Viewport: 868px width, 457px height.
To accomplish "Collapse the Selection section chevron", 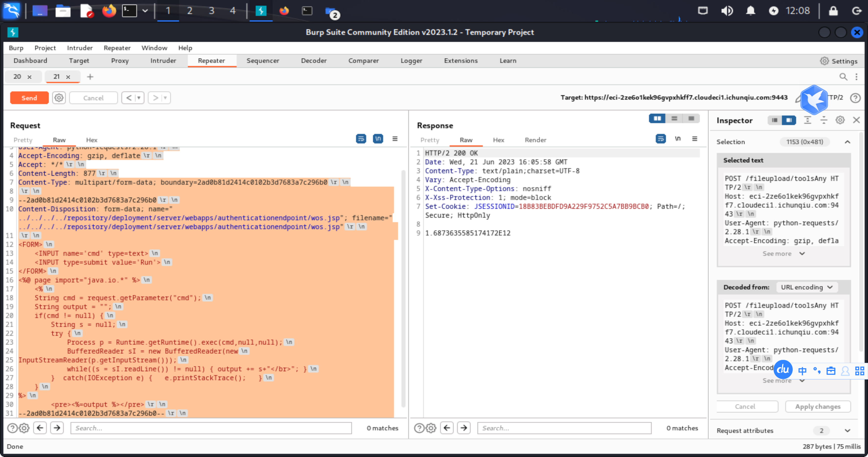I will 847,142.
